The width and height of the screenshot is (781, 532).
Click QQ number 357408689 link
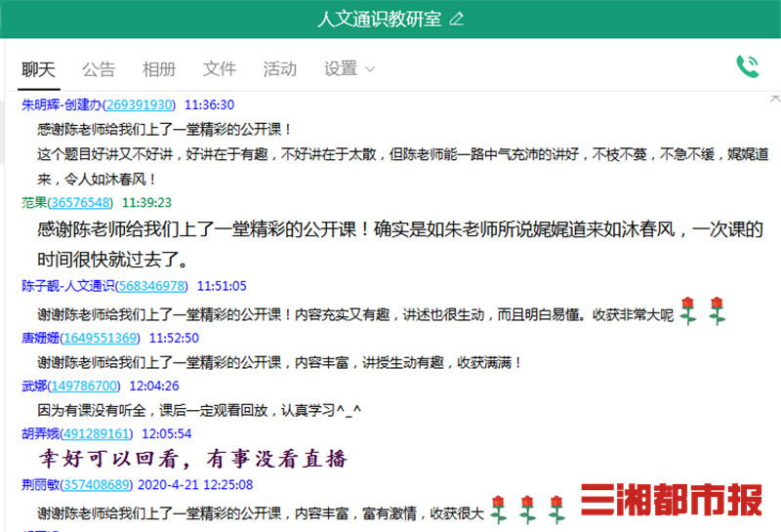click(96, 484)
